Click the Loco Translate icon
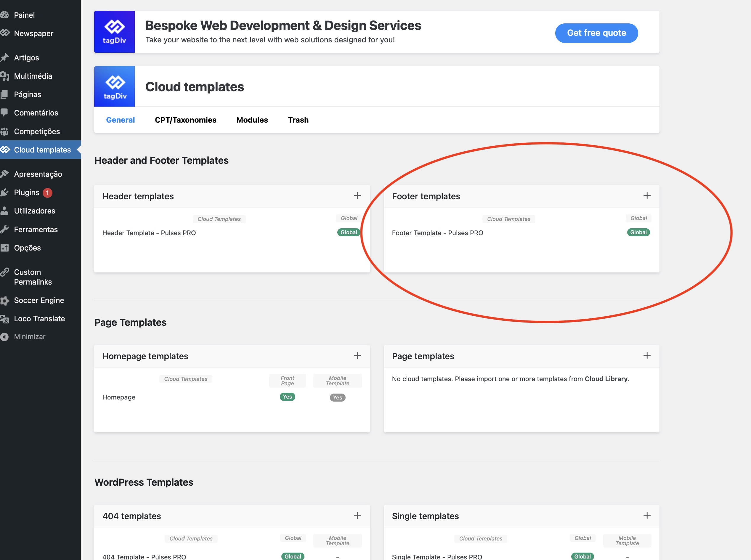751x560 pixels. 4,319
